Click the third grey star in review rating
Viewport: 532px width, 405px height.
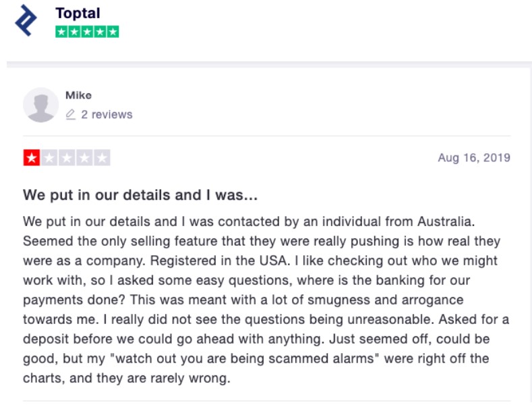67,158
